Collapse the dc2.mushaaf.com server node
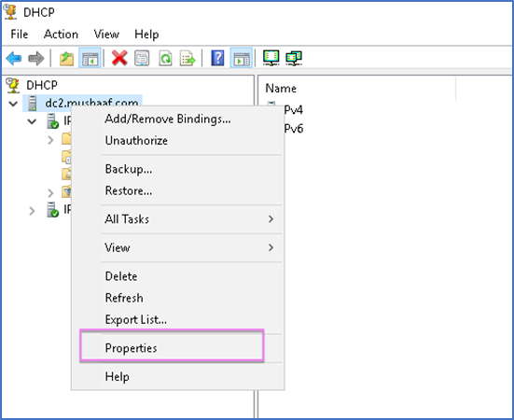 tap(13, 104)
